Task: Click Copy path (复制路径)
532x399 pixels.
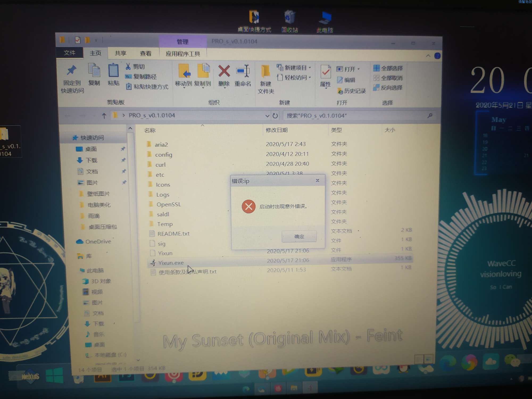Action: coord(141,77)
